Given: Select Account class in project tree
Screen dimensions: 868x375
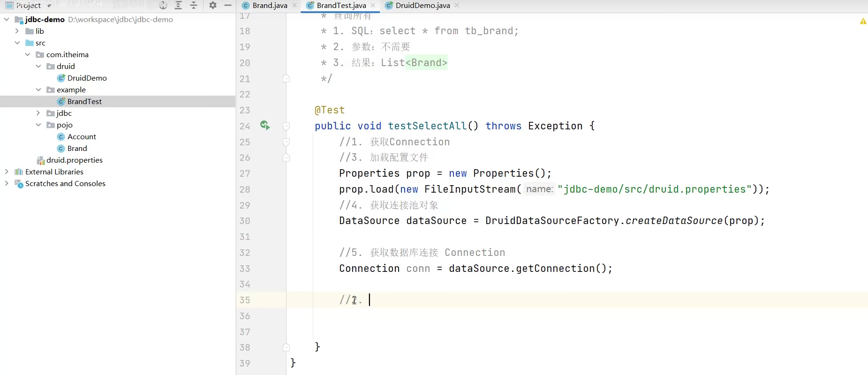Looking at the screenshot, I should [x=82, y=136].
